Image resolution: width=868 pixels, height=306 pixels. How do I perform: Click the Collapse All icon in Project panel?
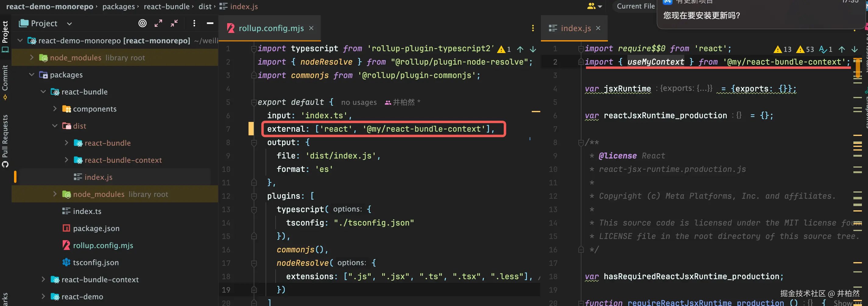174,23
